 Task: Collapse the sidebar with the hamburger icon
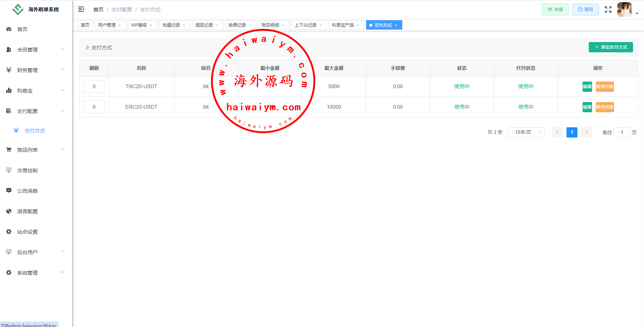(x=81, y=9)
